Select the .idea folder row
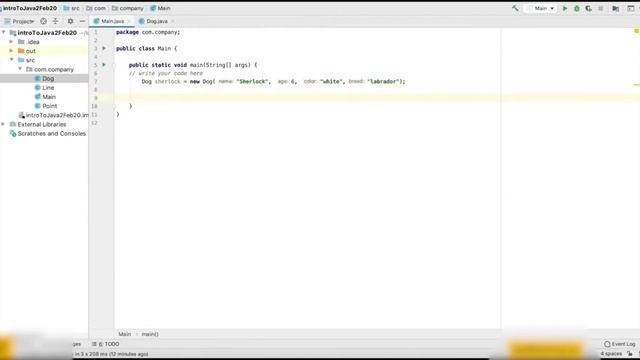The height and width of the screenshot is (360, 640). [x=44, y=42]
